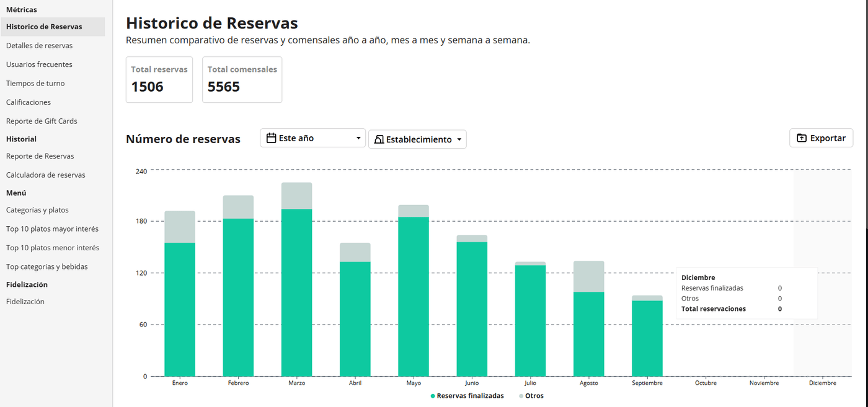View Reporte de Gift Cards
The image size is (868, 407).
coord(42,121)
